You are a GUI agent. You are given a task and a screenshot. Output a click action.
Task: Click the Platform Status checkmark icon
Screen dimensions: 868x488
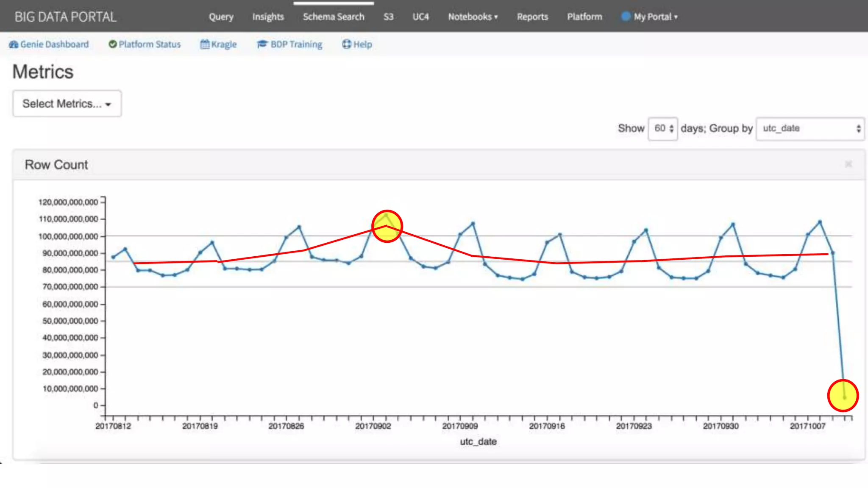(112, 44)
